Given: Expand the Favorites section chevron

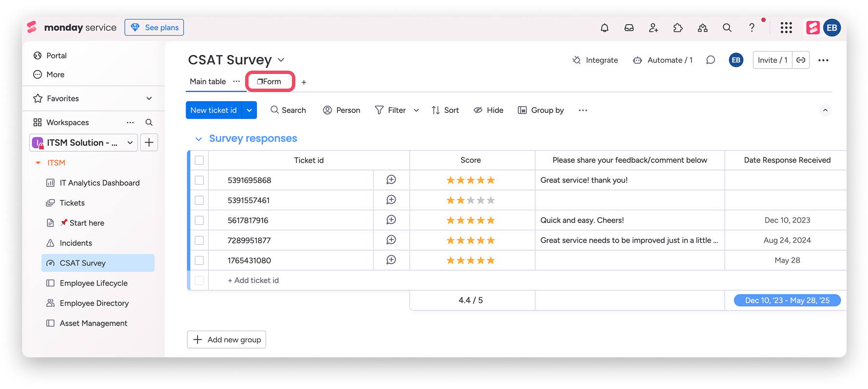Looking at the screenshot, I should [x=149, y=98].
